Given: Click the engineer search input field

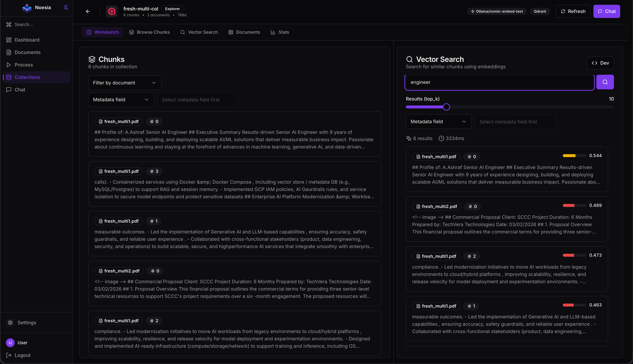Looking at the screenshot, I should point(499,82).
